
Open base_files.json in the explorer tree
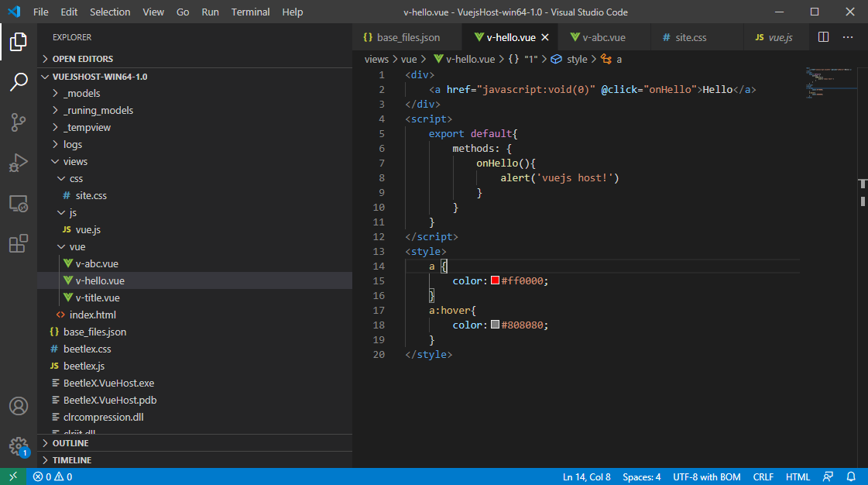(x=194, y=332)
